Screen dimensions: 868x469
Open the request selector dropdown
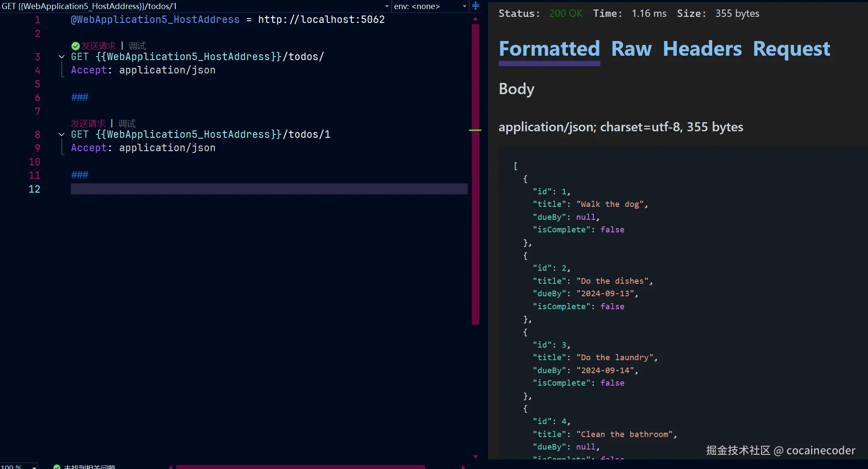(387, 6)
